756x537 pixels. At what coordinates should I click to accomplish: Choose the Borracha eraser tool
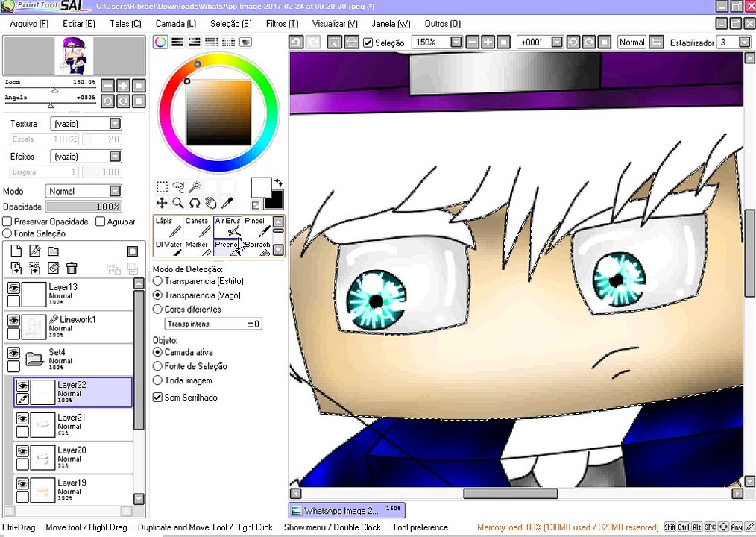257,248
